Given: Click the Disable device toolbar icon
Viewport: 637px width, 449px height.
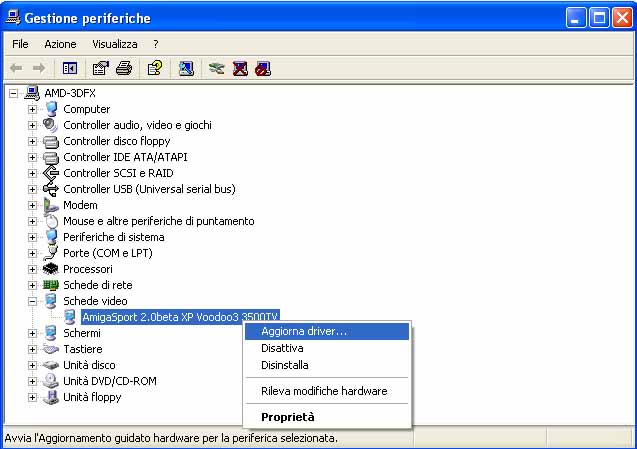Looking at the screenshot, I should (263, 68).
